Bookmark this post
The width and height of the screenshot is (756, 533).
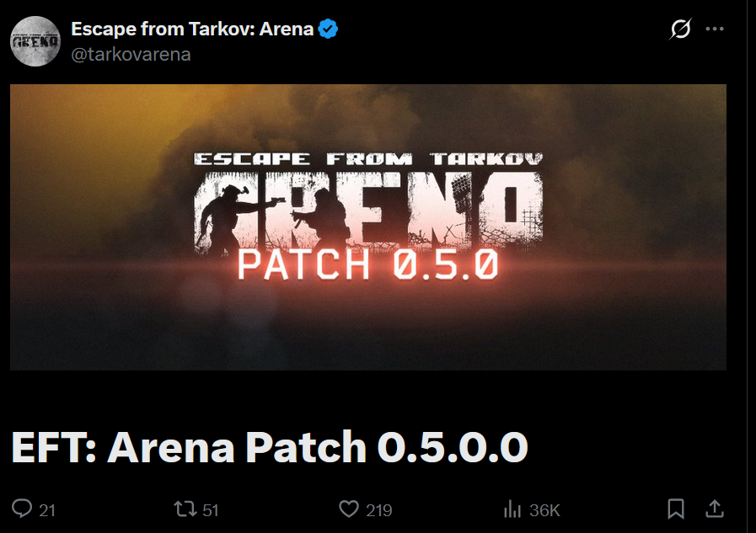click(x=675, y=509)
